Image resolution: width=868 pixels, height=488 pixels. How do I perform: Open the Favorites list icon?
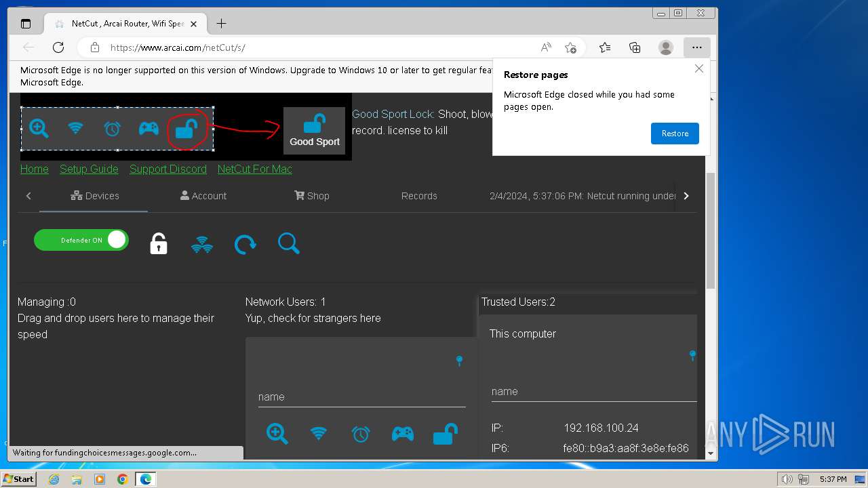click(x=605, y=47)
